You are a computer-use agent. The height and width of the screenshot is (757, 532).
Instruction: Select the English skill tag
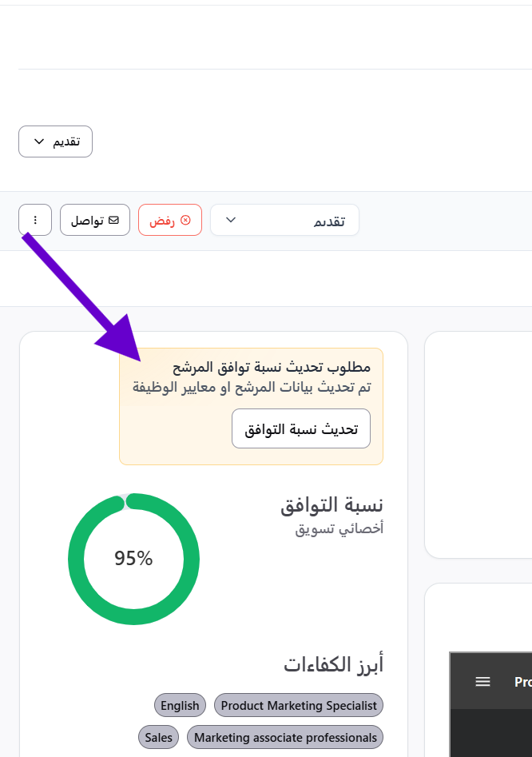180,705
